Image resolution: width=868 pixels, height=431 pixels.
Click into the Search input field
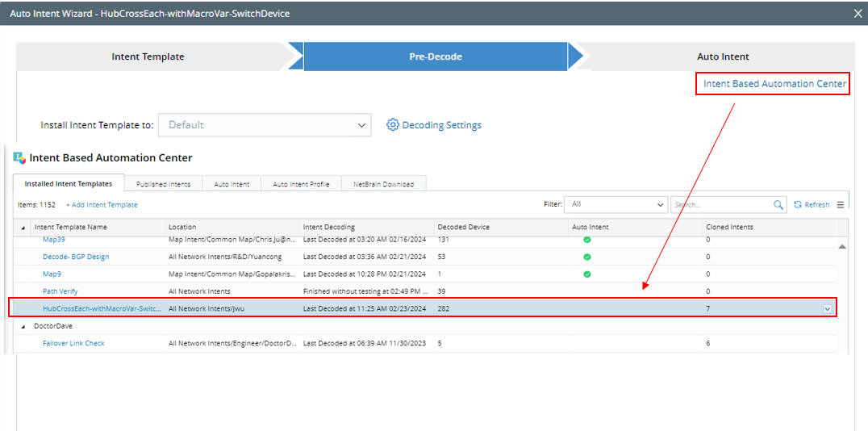point(722,205)
